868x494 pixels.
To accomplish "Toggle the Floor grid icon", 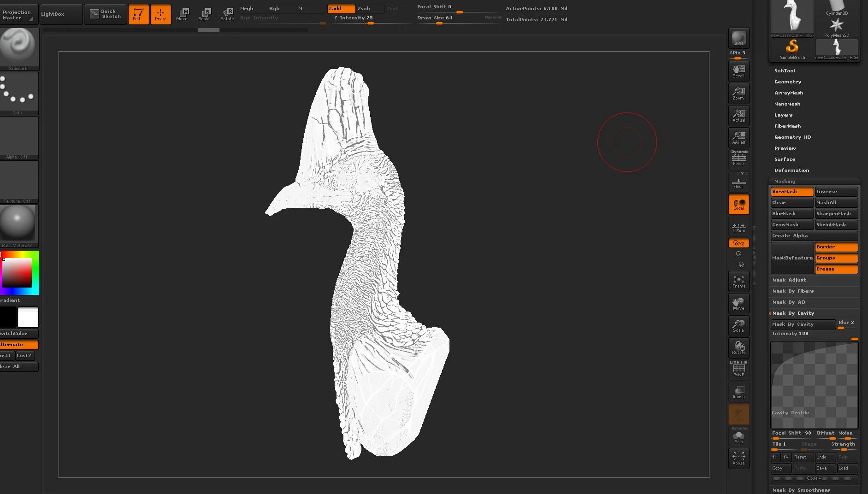I will (x=738, y=182).
